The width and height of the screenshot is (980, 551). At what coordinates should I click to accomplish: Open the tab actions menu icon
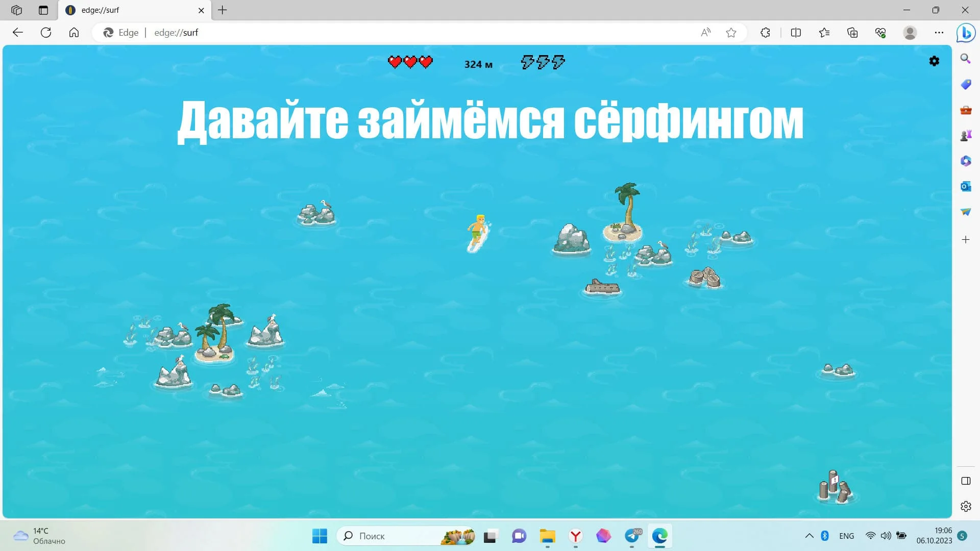[43, 10]
